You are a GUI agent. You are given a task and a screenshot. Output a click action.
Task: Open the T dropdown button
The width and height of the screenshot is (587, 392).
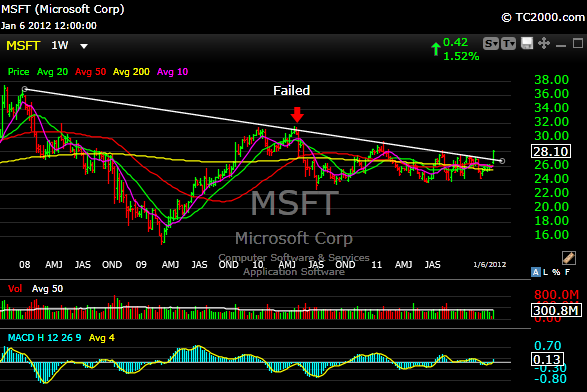point(508,44)
